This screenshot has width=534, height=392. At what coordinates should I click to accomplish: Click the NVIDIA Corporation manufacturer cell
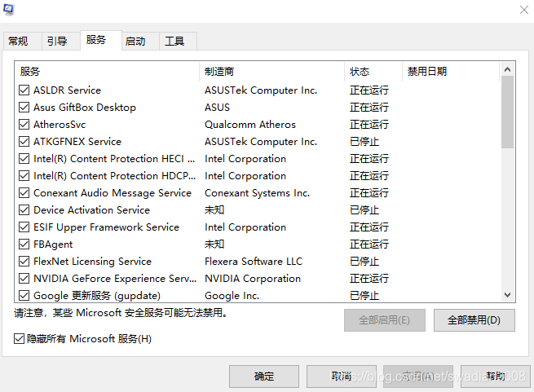click(x=253, y=278)
